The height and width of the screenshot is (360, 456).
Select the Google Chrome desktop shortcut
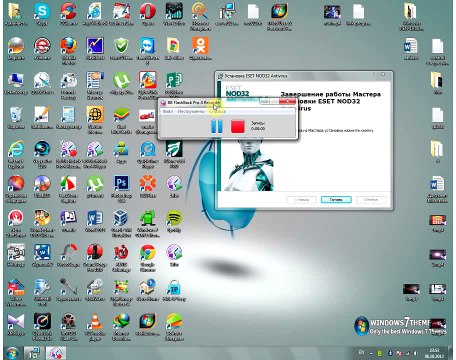[x=148, y=257]
